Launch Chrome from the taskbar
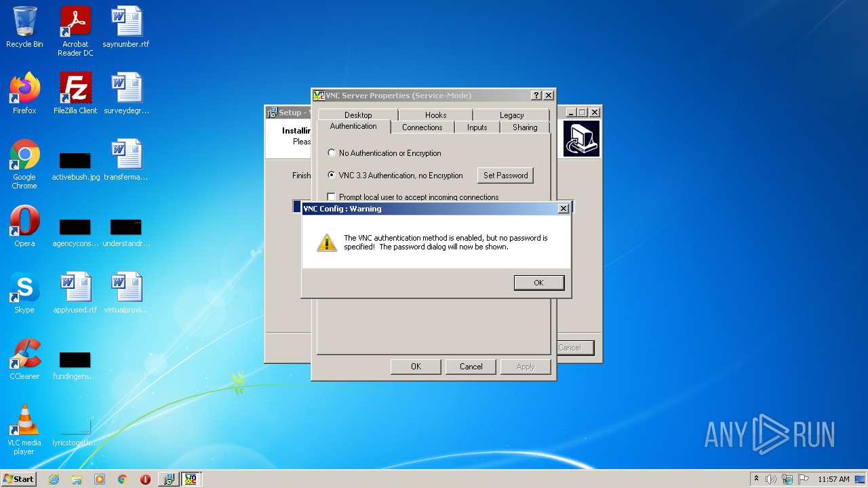The image size is (868, 488). 123,479
